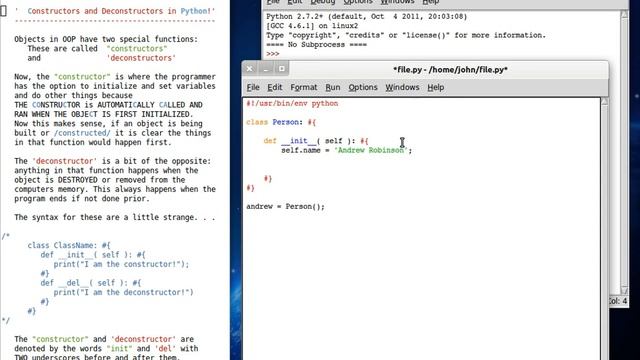
Task: Open Debug menu in Python shell window
Action: pos(322,2)
